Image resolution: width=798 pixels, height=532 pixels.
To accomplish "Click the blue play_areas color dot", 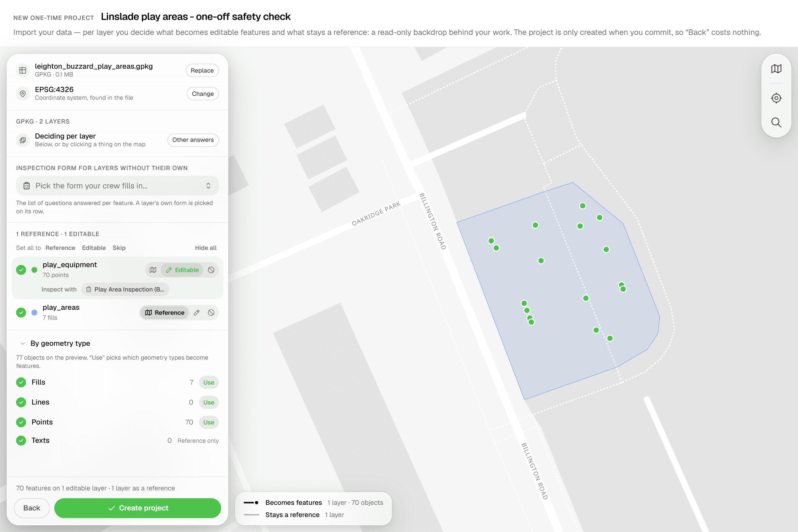I will pos(34,313).
